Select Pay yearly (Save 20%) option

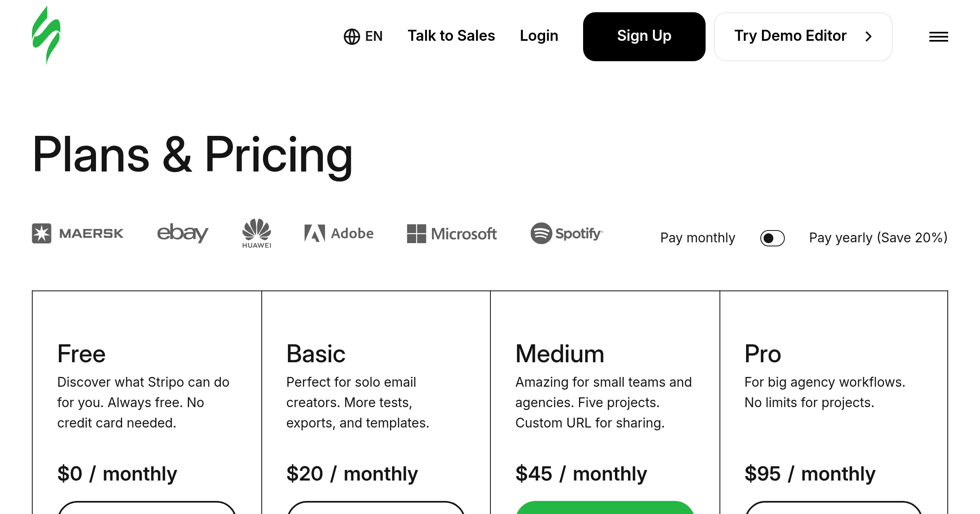pos(878,237)
